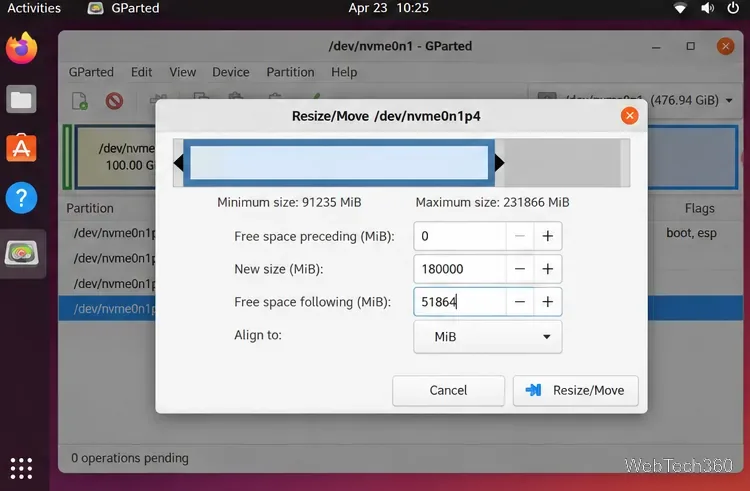This screenshot has height=491, width=750.
Task: Open the Help dock icon
Action: click(22, 198)
